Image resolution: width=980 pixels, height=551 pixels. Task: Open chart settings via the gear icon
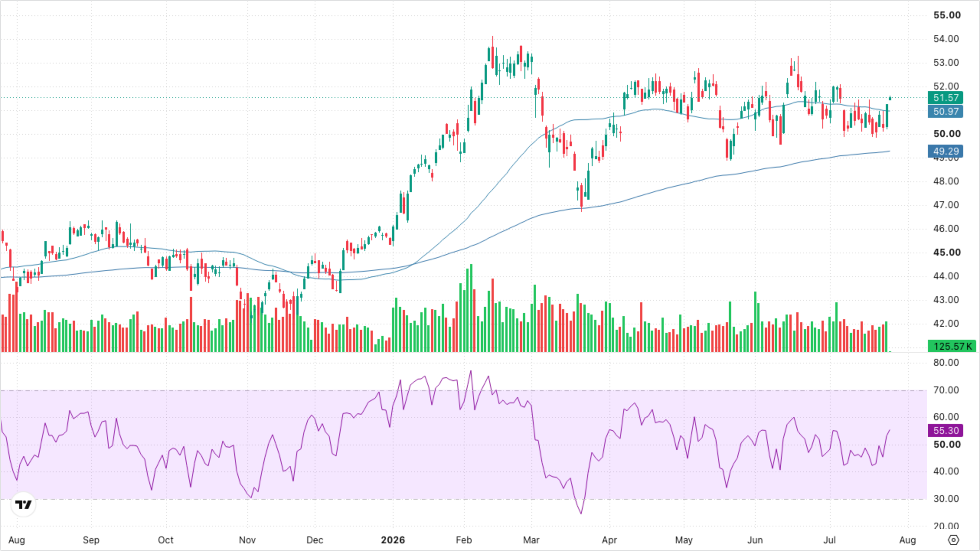(x=953, y=540)
